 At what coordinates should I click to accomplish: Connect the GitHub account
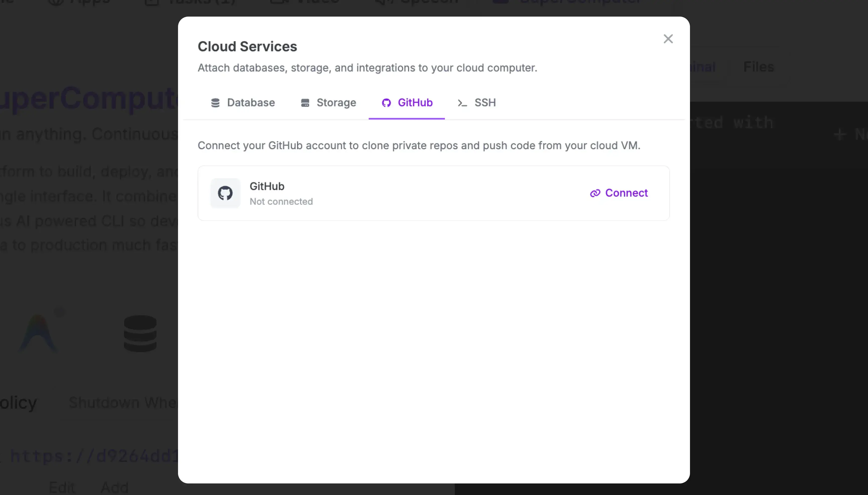pyautogui.click(x=619, y=193)
